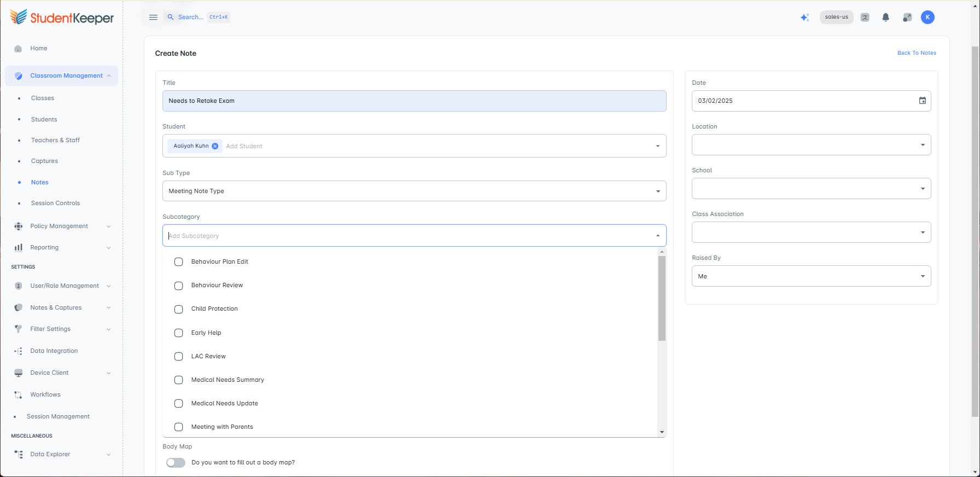The height and width of the screenshot is (477, 980).
Task: Open Captures in the sidebar
Action: pyautogui.click(x=44, y=161)
